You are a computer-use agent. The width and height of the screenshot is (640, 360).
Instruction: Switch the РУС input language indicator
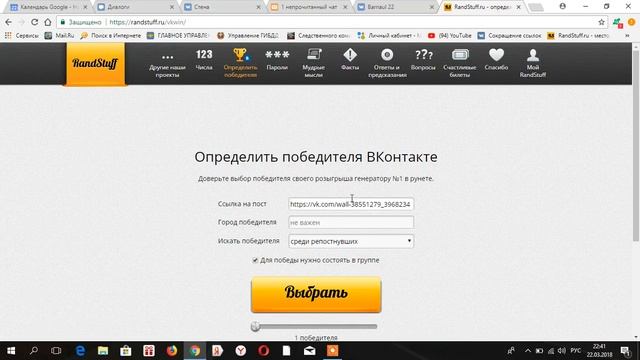(x=576, y=351)
